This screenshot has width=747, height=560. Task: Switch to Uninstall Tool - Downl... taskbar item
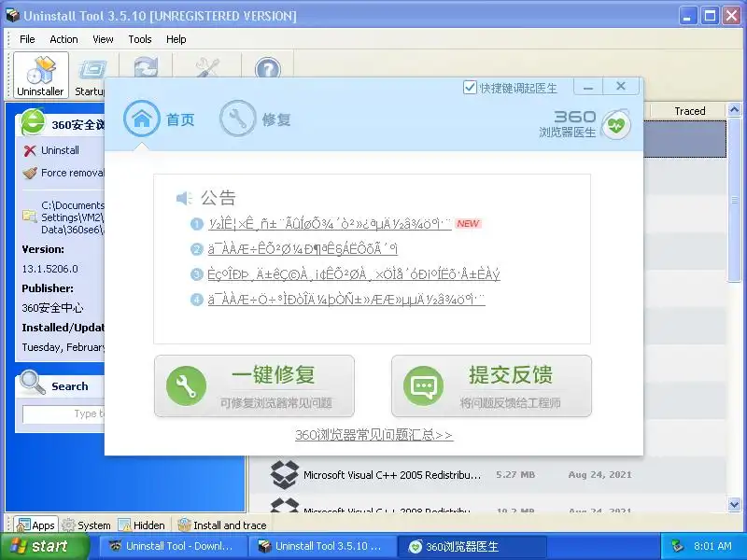174,546
